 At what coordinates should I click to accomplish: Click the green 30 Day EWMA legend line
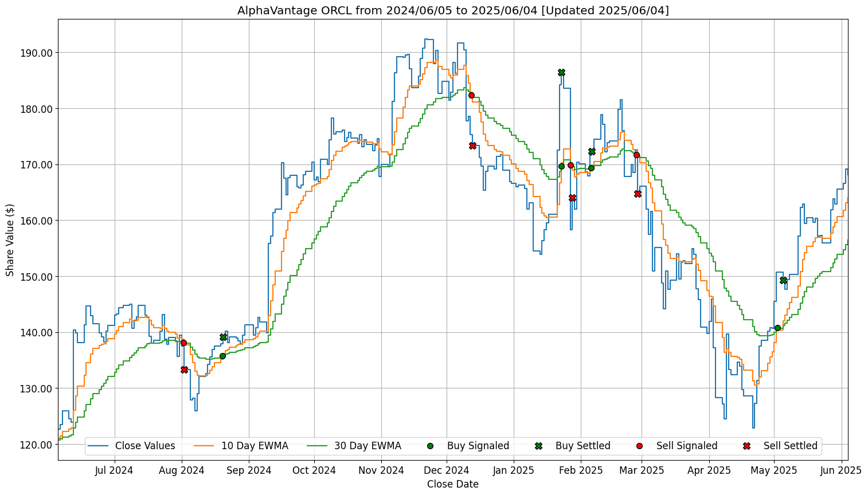coord(318,446)
